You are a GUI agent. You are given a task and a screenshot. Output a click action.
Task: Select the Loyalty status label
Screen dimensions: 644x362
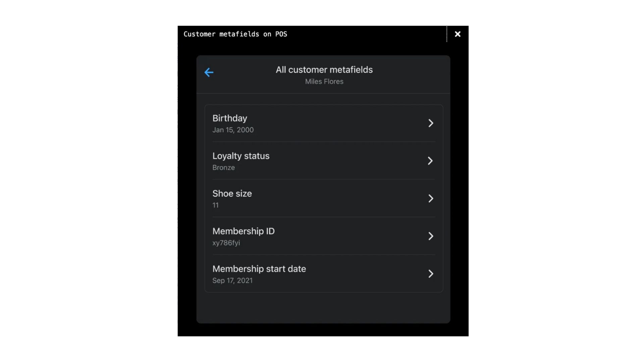[241, 156]
